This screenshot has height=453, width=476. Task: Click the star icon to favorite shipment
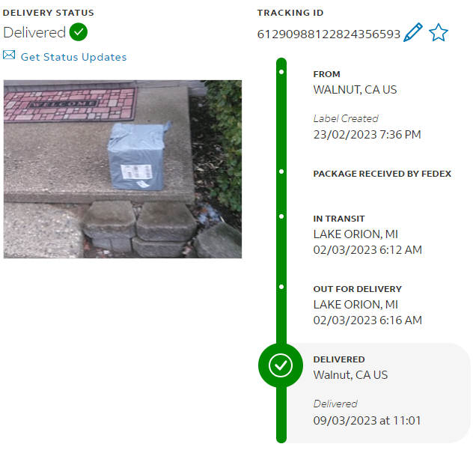(439, 32)
